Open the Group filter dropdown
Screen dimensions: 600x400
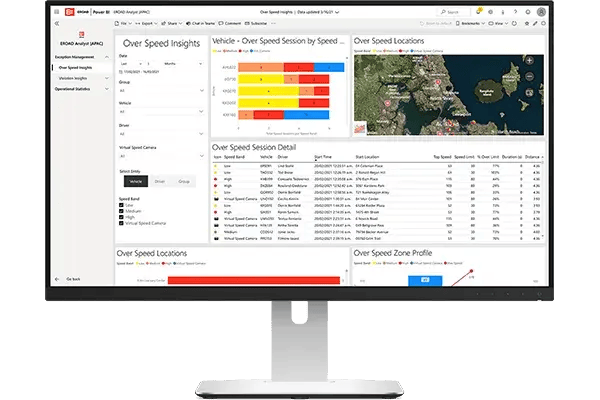pyautogui.click(x=161, y=91)
